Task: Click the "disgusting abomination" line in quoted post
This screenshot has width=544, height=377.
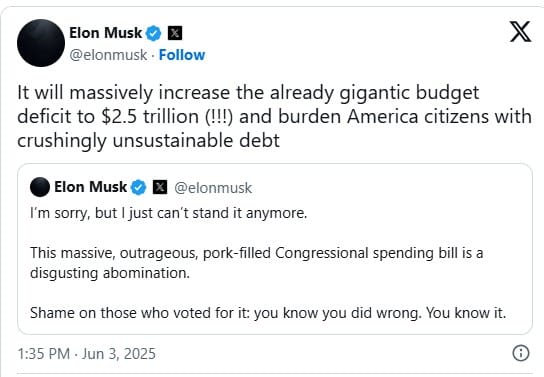Action: point(110,273)
